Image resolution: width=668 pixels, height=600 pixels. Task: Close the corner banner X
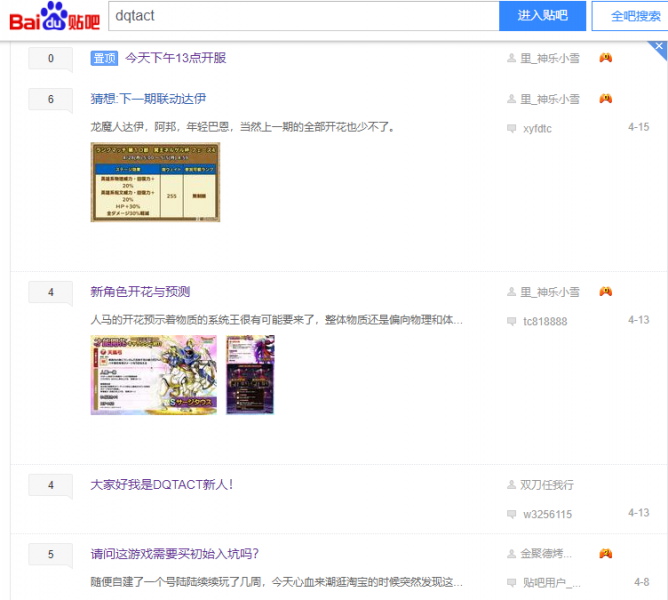(x=659, y=46)
